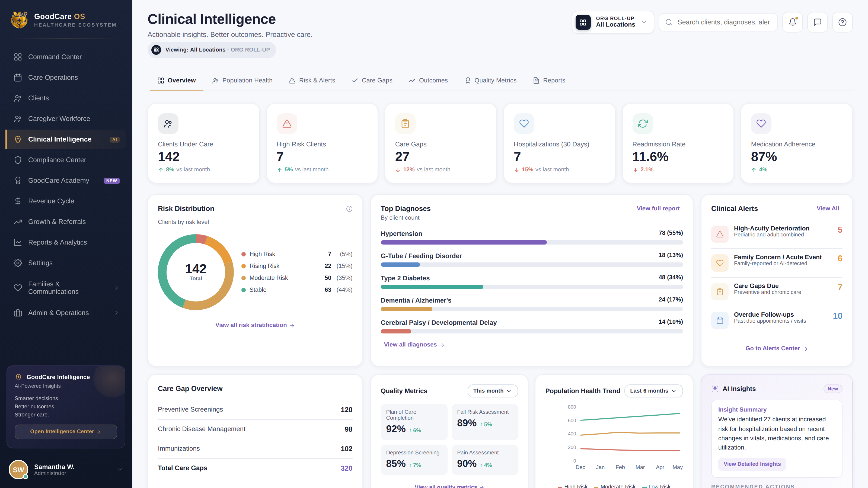The image size is (868, 488).
Task: Open notifications bell icon
Action: 792,22
